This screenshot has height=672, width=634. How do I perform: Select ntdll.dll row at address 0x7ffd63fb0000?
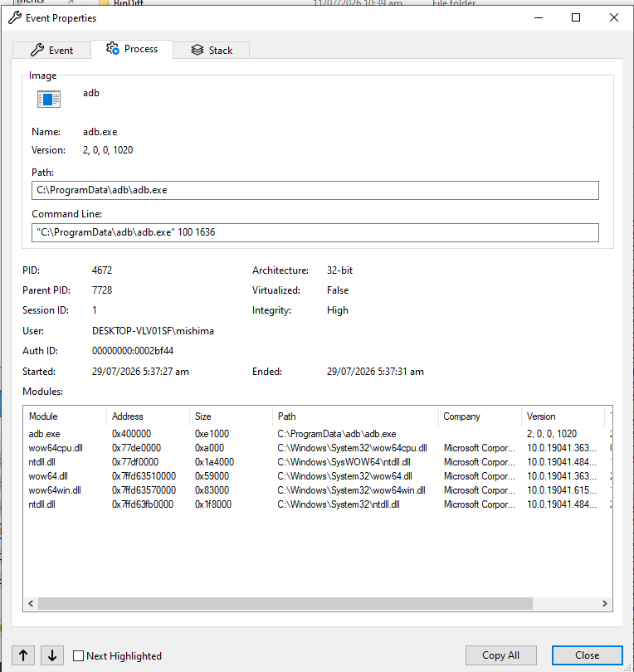318,504
